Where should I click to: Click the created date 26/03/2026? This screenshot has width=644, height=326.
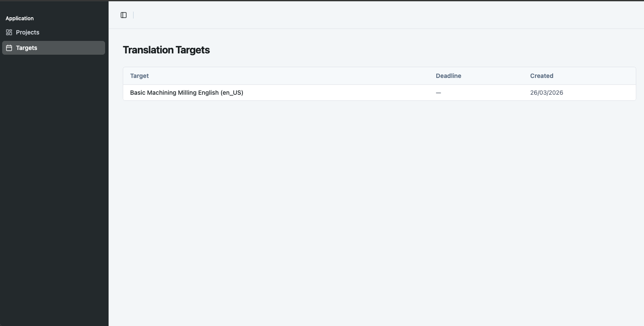tap(547, 93)
